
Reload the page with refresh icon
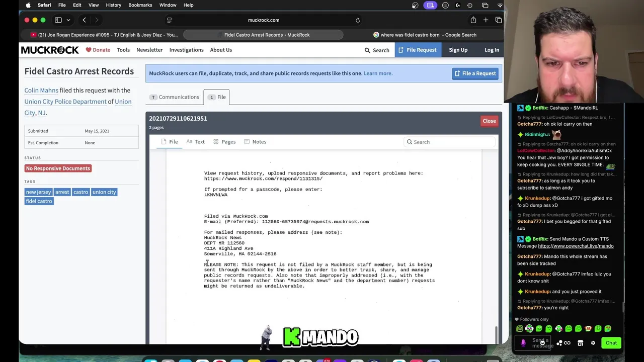click(x=358, y=20)
